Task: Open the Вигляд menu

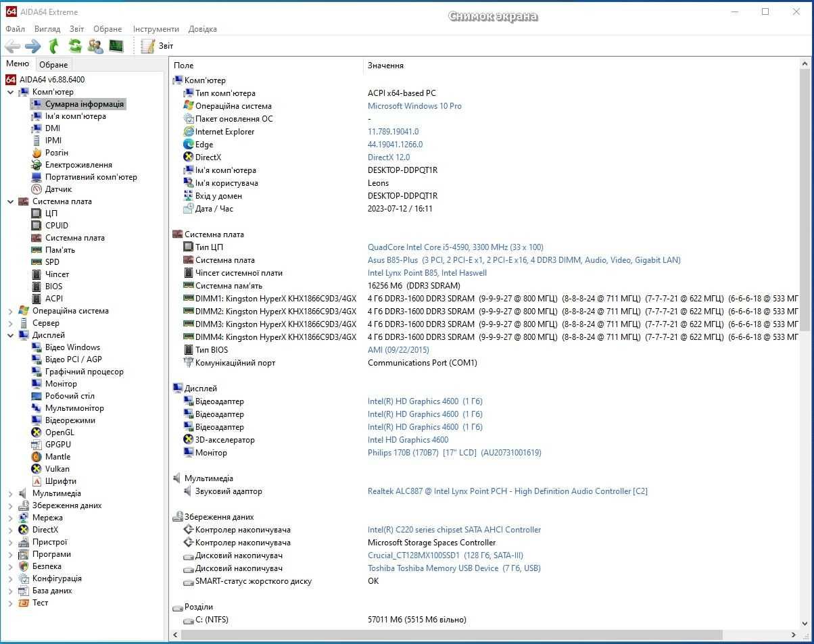Action: (x=47, y=29)
